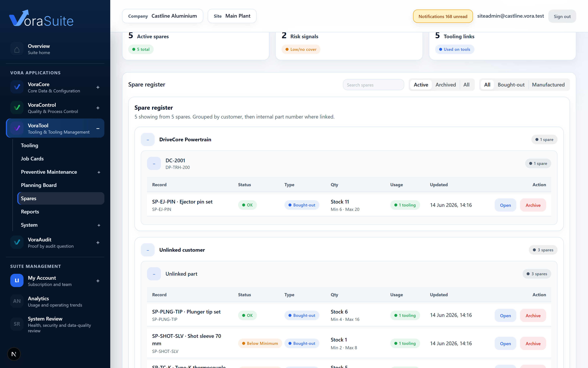
Task: Open Notifications with 168 unread
Action: 443,16
